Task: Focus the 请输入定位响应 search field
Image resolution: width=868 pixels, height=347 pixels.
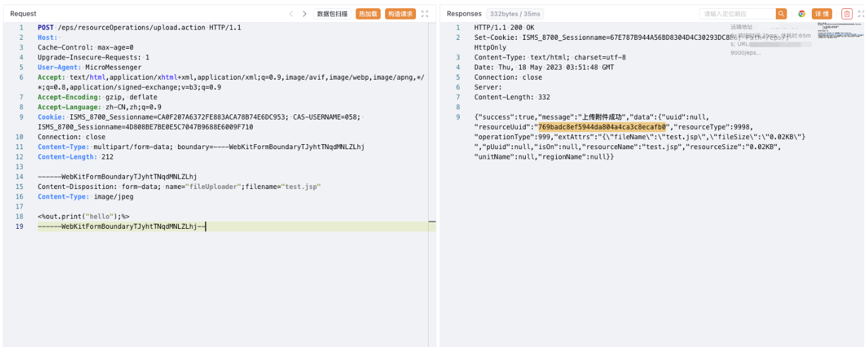Action: tap(737, 14)
